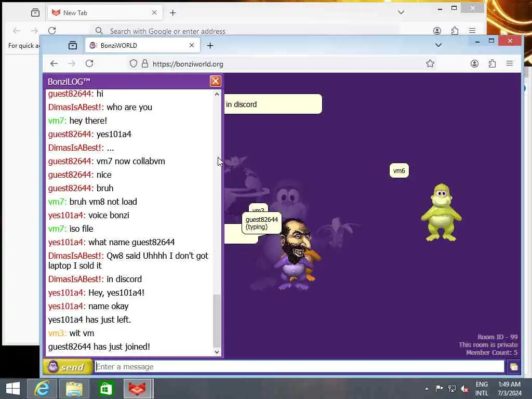The image size is (532, 399).
Task: Select the BonziWORLD tab
Action: [142, 46]
